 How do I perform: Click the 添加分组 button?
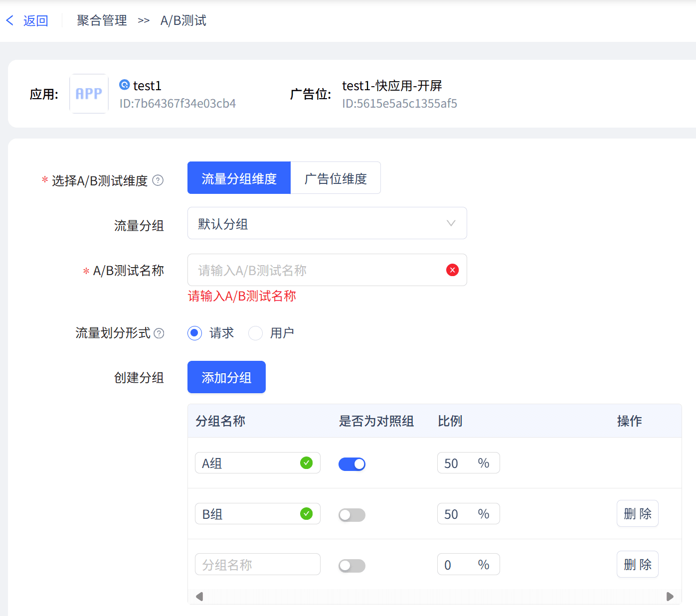point(226,377)
